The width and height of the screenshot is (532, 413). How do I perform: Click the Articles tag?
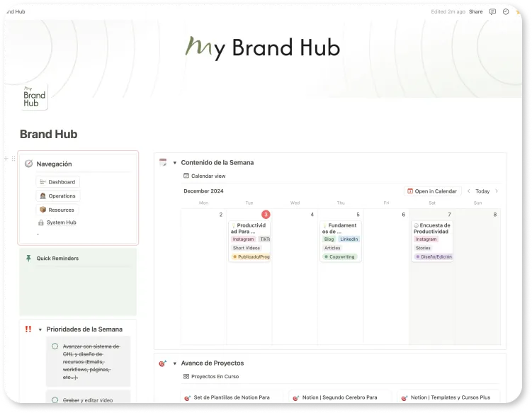click(332, 248)
